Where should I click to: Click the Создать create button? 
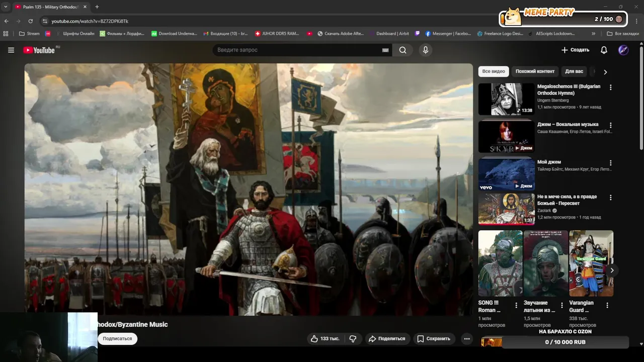[x=575, y=50]
